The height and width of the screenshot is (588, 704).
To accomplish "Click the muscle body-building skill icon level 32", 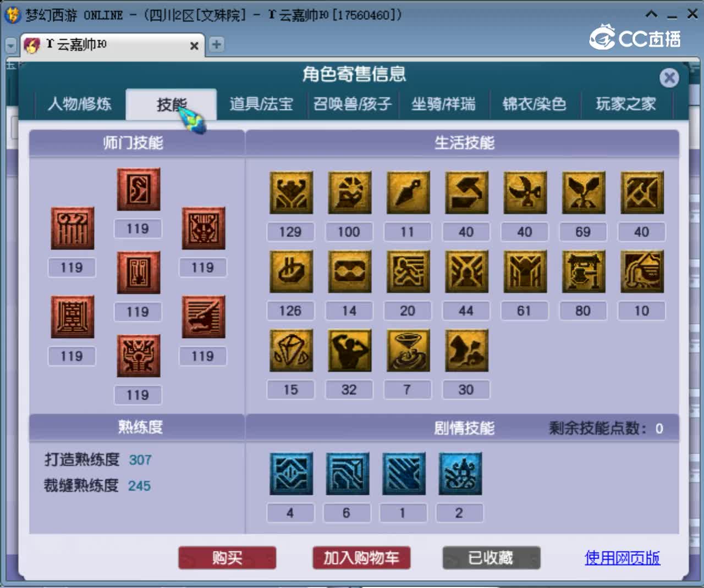I will pos(349,351).
